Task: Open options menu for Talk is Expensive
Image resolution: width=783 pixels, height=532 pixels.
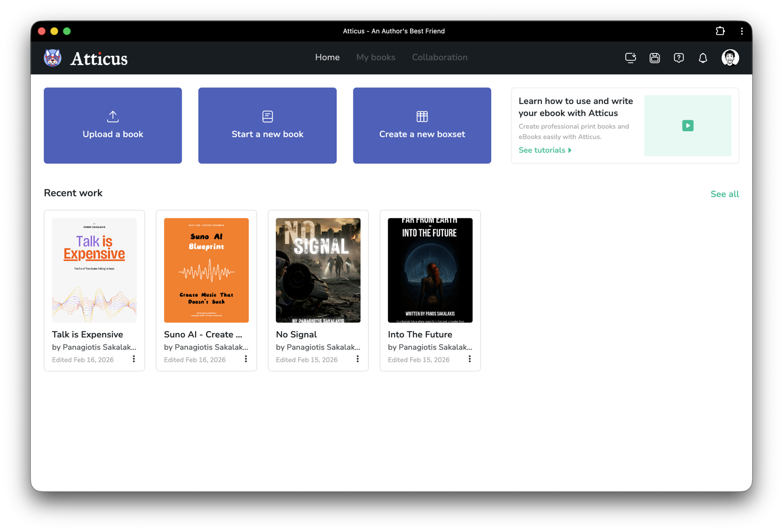Action: (134, 359)
